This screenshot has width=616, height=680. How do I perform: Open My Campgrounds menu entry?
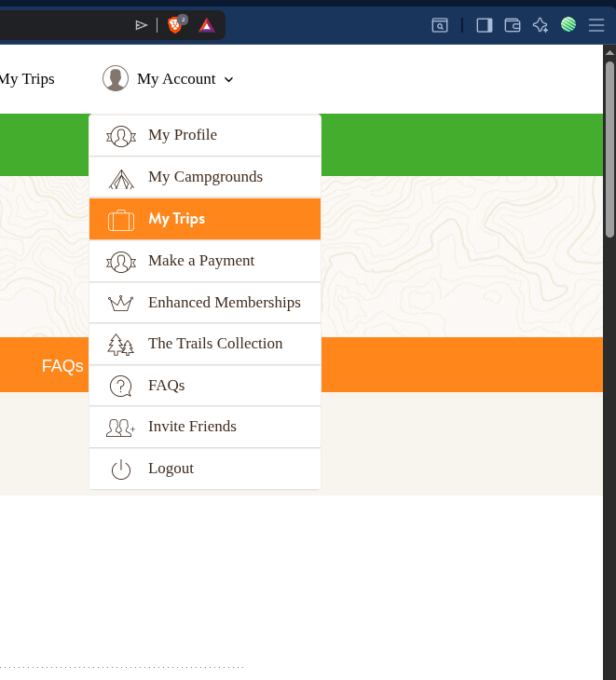[x=205, y=177]
